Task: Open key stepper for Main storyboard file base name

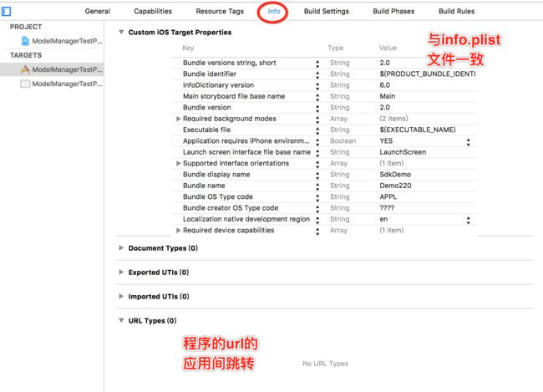Action: [317, 97]
